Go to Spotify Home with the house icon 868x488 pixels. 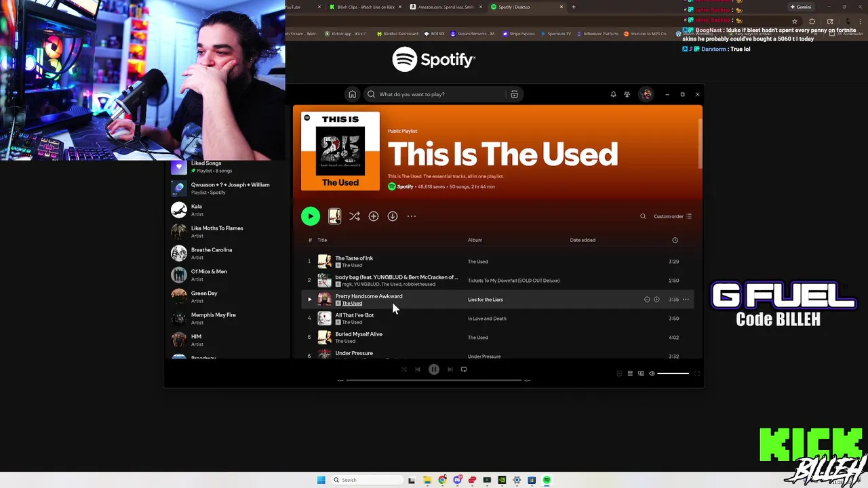pyautogui.click(x=352, y=94)
